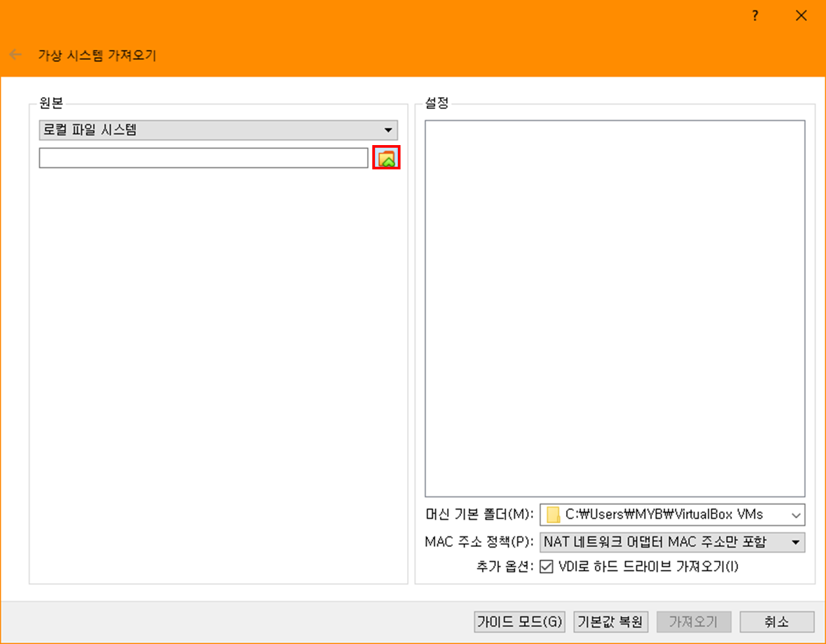This screenshot has height=644, width=826.
Task: Click the back arrow in the title area
Action: (x=14, y=54)
